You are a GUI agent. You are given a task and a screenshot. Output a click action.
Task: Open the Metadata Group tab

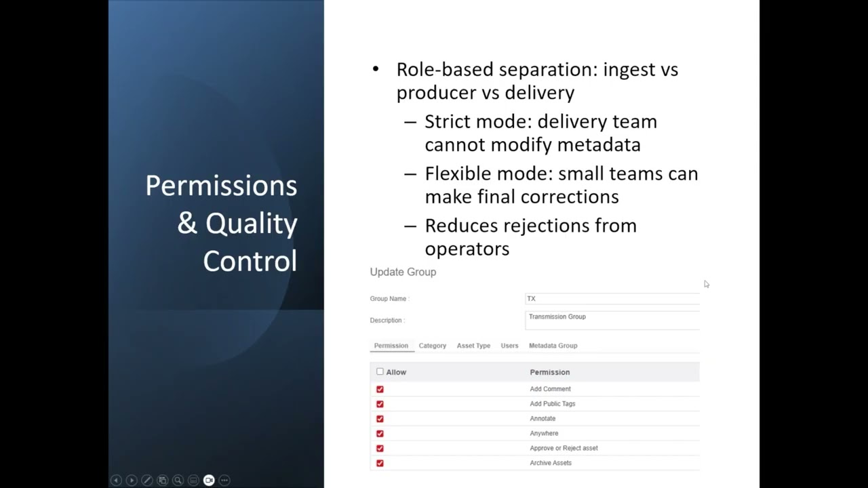(553, 346)
